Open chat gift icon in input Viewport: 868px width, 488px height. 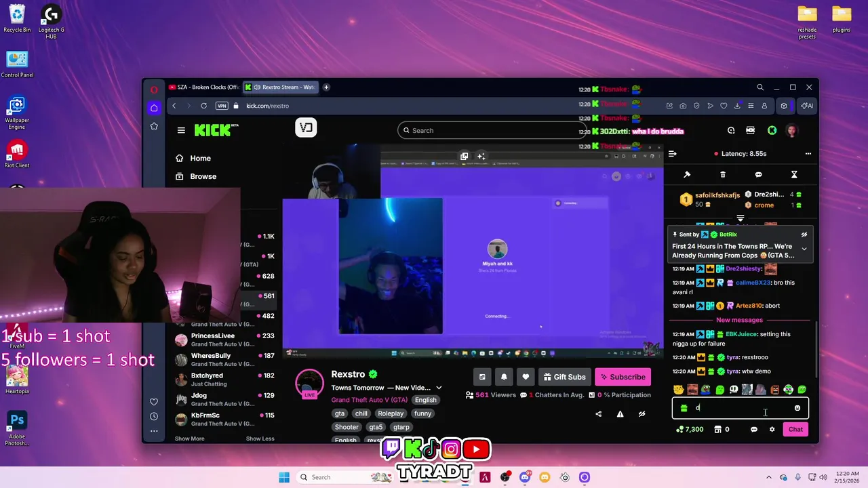[684, 408]
